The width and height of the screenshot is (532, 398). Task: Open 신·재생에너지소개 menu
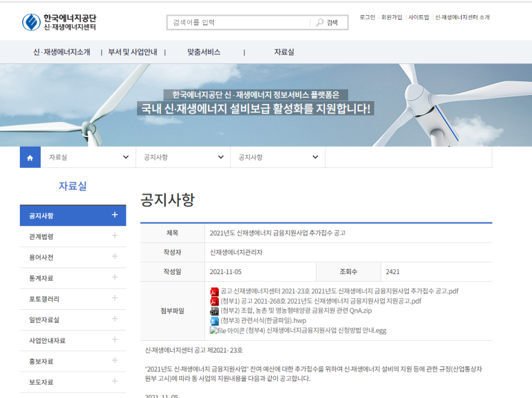(62, 52)
